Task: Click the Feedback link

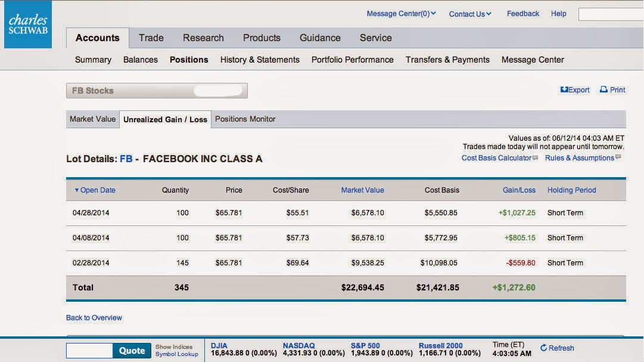Action: click(x=523, y=14)
